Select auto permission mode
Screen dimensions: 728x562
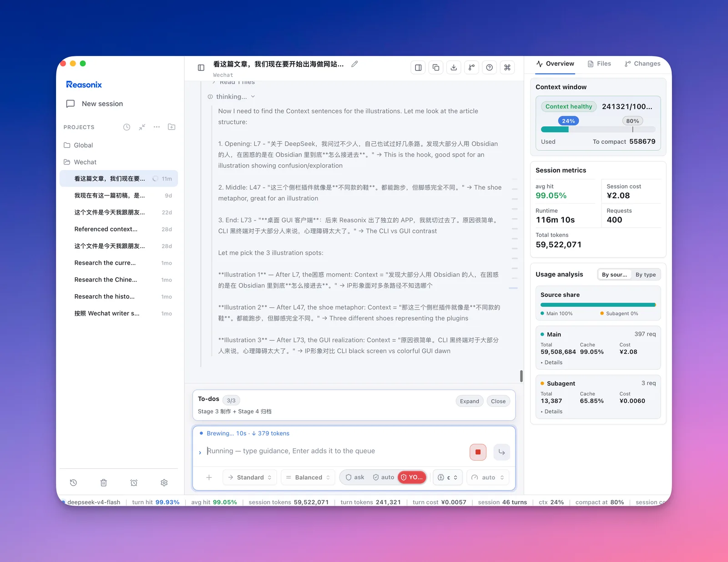pos(383,477)
